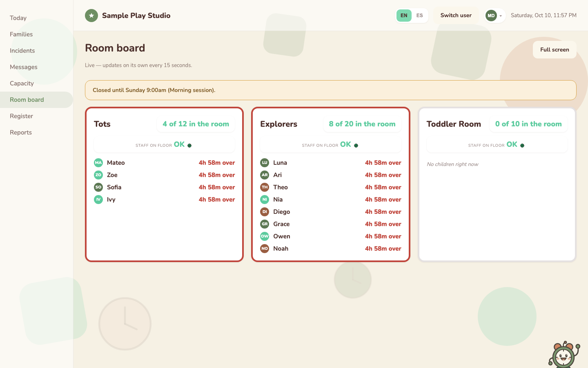Switch language to ES
This screenshot has width=588, height=368.
click(x=419, y=16)
